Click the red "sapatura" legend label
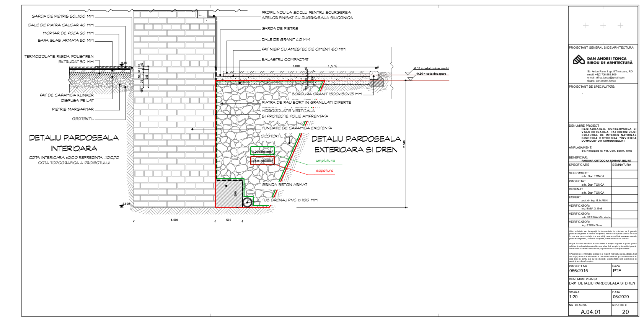 click(324, 171)
